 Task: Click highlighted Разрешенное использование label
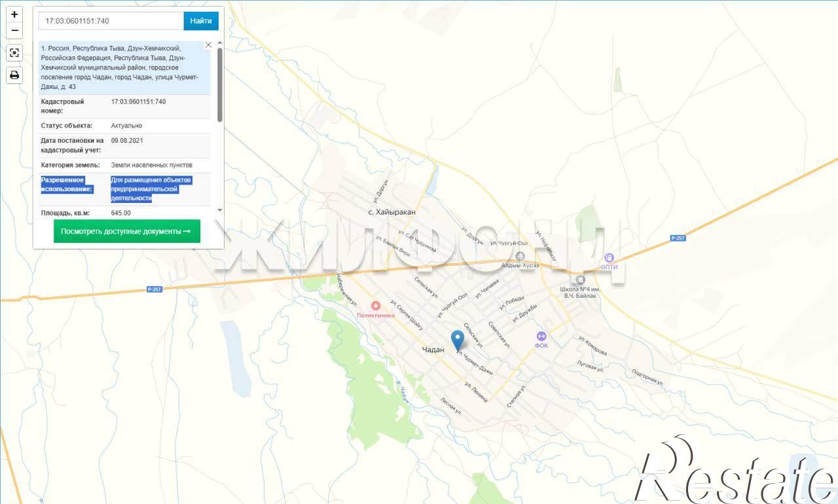click(x=67, y=185)
